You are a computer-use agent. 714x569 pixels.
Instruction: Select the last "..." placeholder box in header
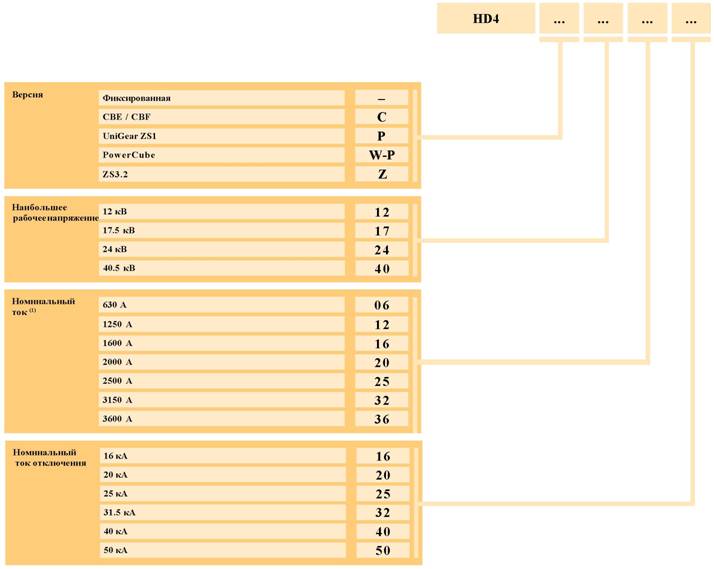(693, 18)
